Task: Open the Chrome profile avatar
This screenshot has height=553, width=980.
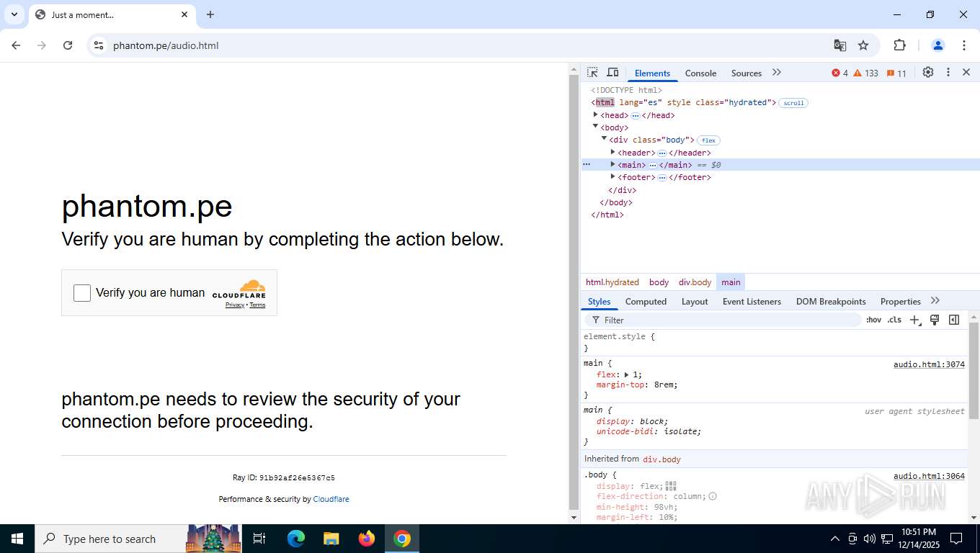Action: click(938, 45)
